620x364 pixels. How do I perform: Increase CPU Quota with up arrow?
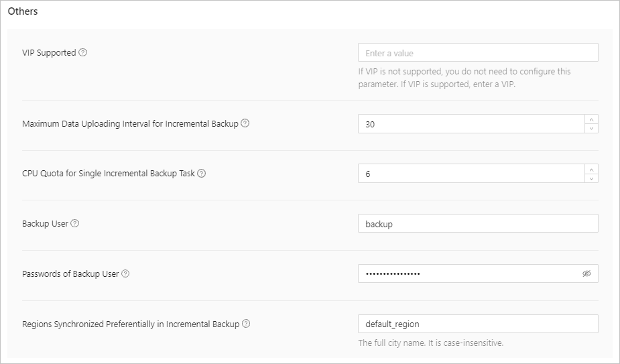591,169
